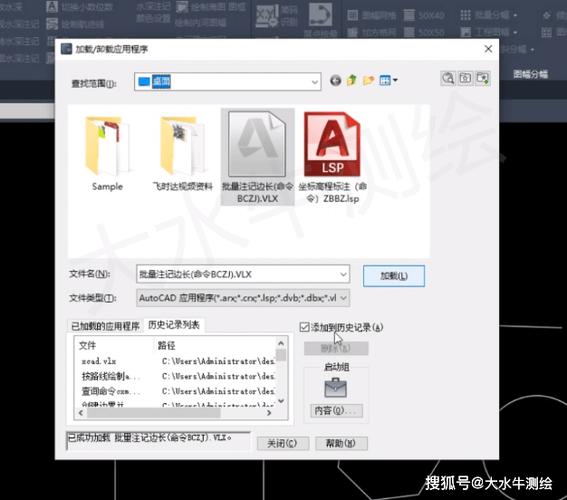Go up one folder level

pyautogui.click(x=351, y=80)
